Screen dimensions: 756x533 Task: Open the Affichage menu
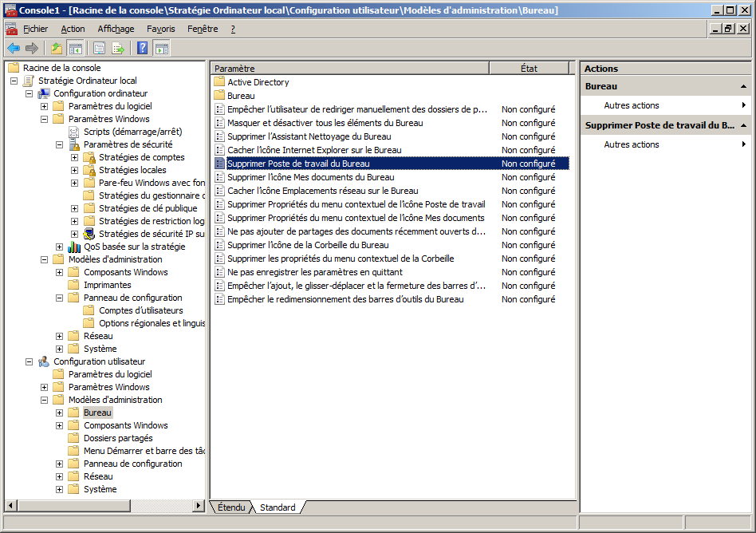coord(116,29)
